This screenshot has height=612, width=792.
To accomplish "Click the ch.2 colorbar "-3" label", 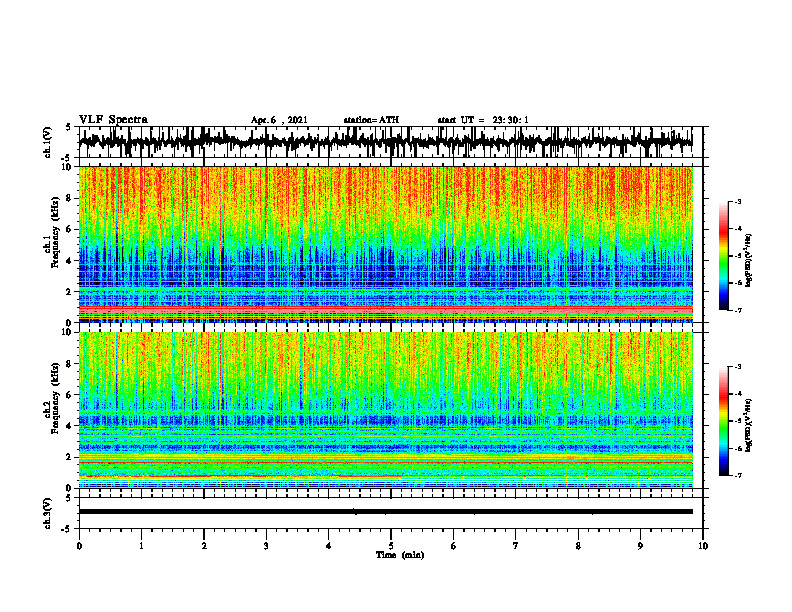I will point(738,367).
